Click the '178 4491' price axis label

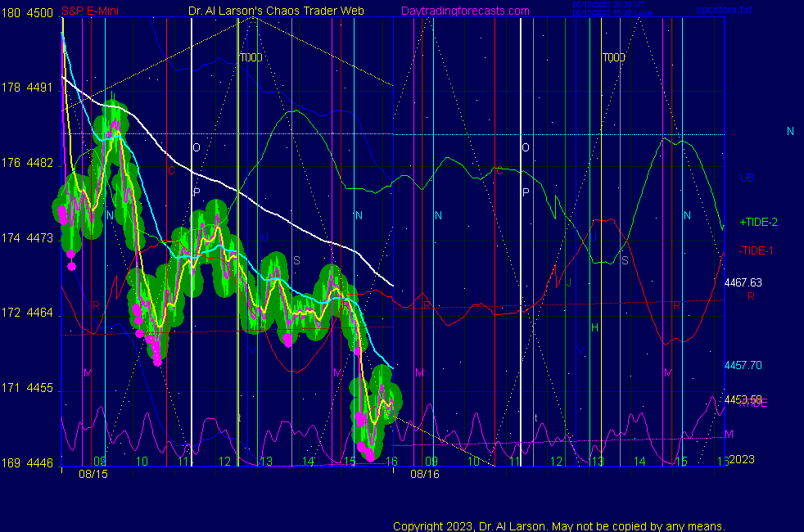(x=28, y=88)
